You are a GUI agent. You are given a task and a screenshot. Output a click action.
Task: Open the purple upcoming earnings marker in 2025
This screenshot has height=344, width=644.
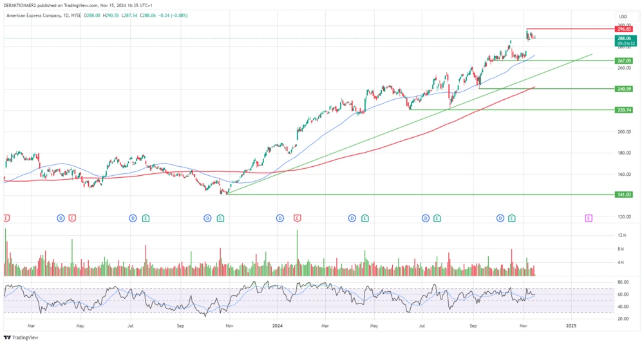tap(589, 218)
